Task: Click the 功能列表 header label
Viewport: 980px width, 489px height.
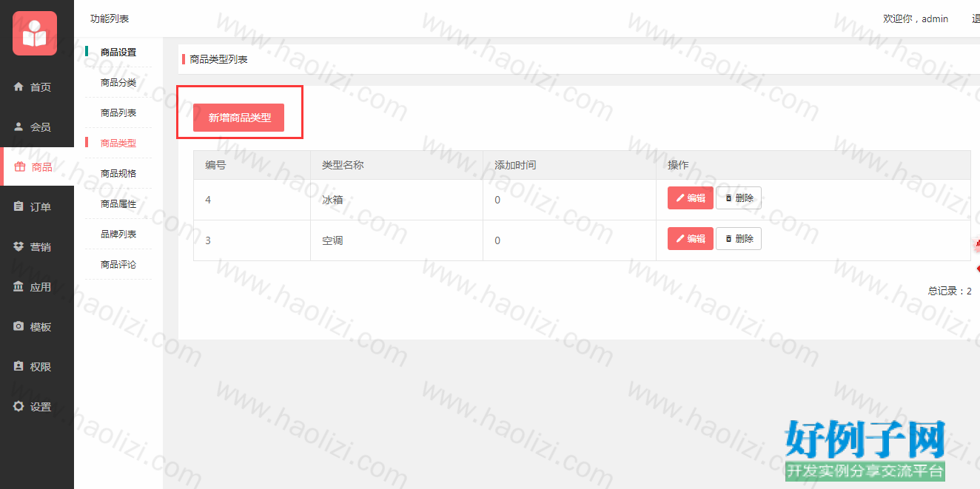Action: coord(110,18)
